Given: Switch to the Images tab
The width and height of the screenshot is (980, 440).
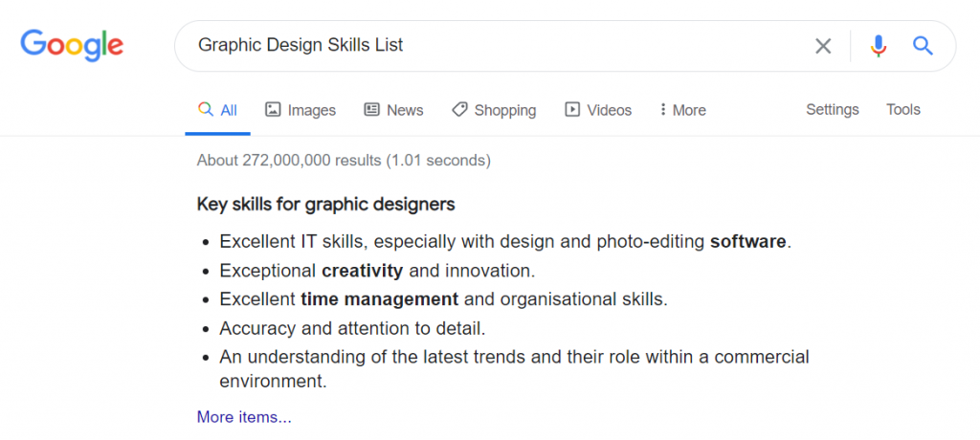Looking at the screenshot, I should 301,110.
